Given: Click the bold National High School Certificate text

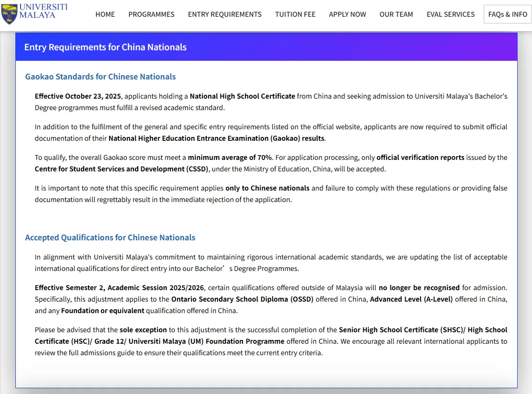Looking at the screenshot, I should pyautogui.click(x=242, y=96).
